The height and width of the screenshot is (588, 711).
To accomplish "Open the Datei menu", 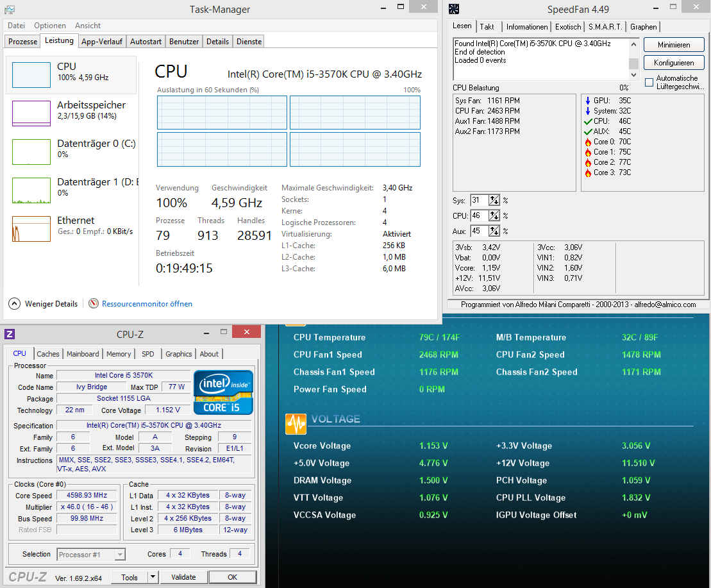I will click(x=16, y=26).
